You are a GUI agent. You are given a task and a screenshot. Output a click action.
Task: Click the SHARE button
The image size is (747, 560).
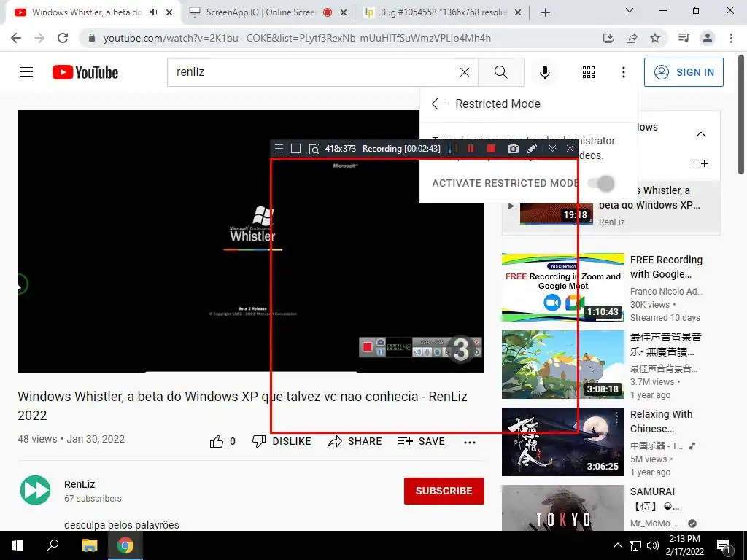click(355, 441)
